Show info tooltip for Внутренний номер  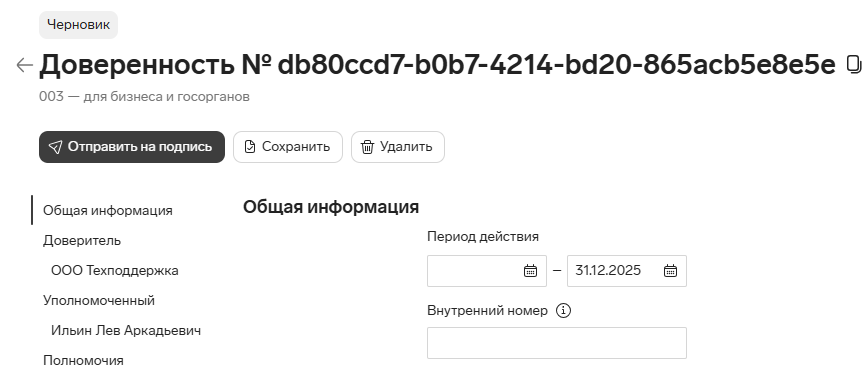[563, 311]
